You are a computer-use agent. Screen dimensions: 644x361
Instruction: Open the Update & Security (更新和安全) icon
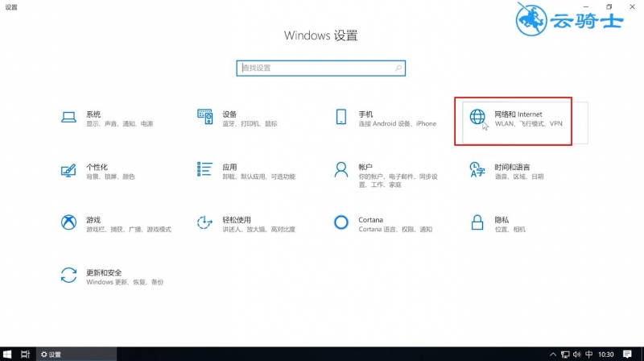tap(68, 275)
